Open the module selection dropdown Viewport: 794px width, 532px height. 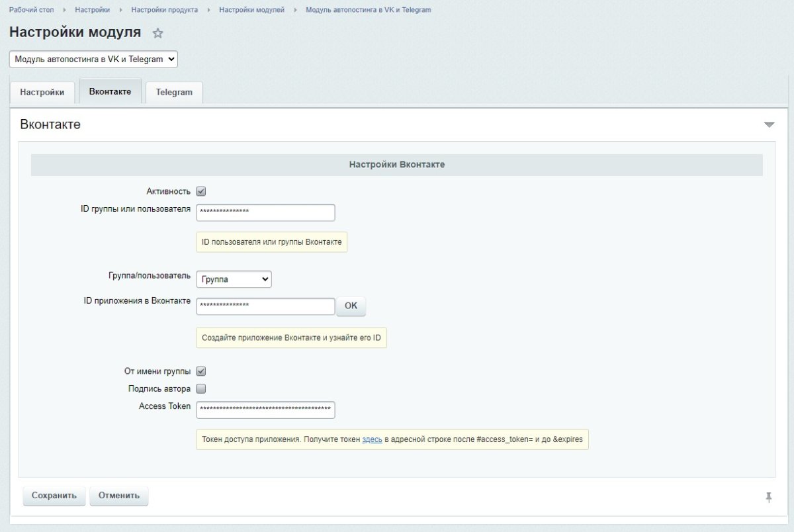point(93,59)
